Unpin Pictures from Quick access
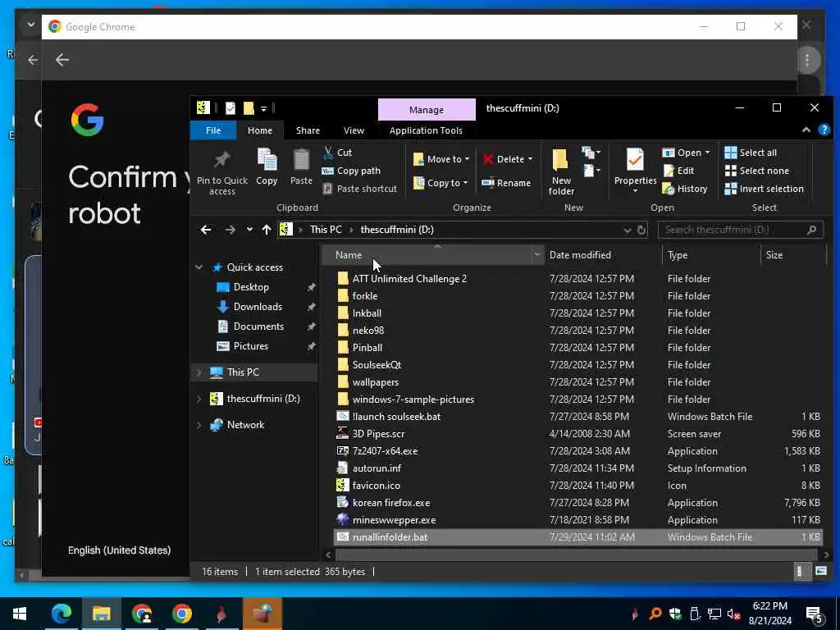This screenshot has width=840, height=630. (x=311, y=347)
